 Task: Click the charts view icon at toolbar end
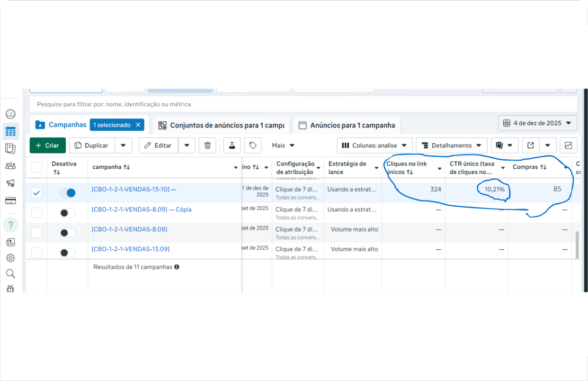(x=568, y=145)
